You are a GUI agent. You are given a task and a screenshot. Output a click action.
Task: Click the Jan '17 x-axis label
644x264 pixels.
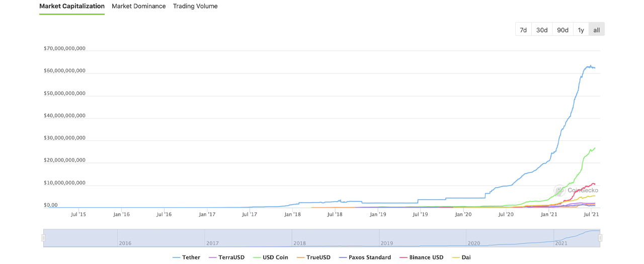tap(207, 214)
